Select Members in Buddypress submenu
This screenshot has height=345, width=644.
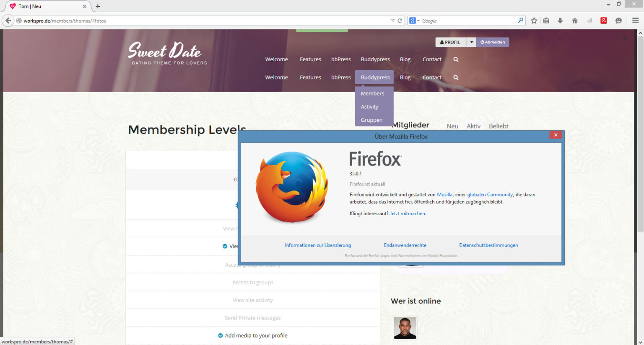pos(372,93)
